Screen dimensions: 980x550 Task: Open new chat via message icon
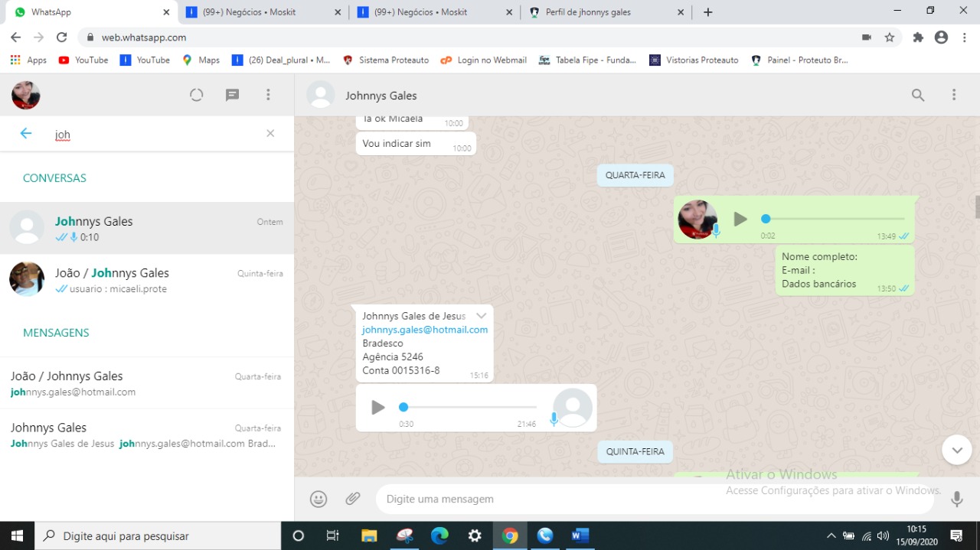click(x=233, y=95)
